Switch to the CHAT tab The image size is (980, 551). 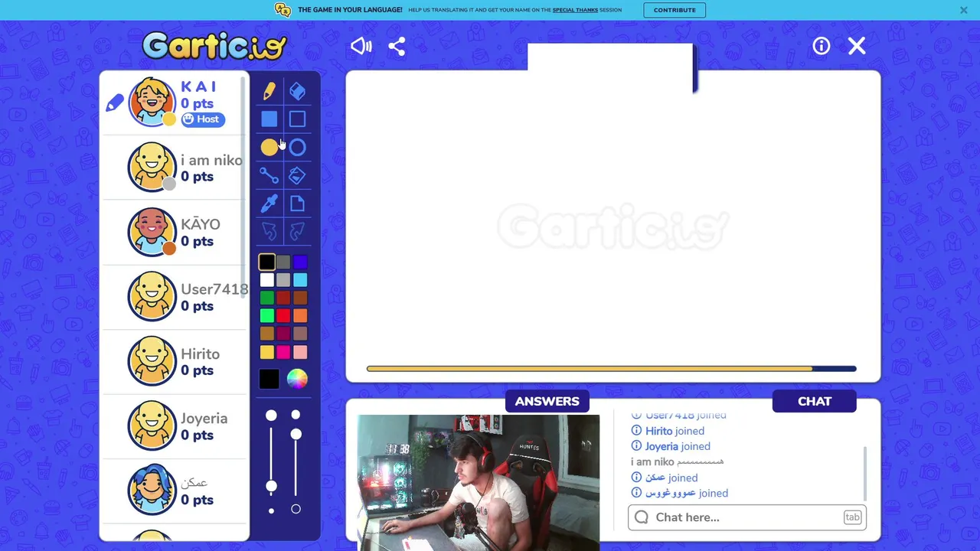[814, 401]
